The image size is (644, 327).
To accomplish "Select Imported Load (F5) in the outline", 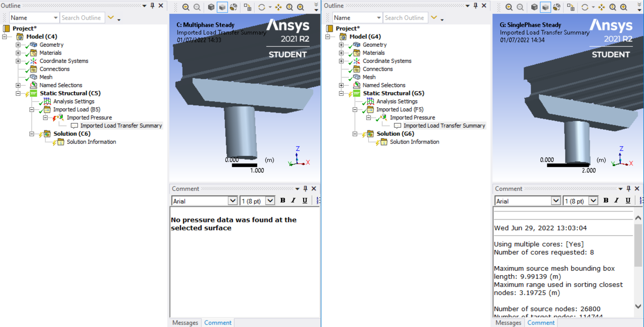I will click(400, 110).
